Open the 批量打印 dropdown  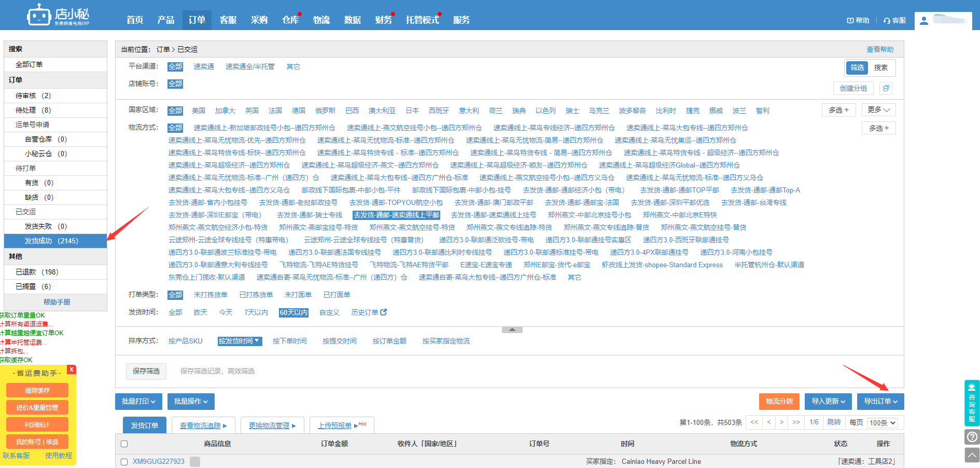pyautogui.click(x=138, y=401)
